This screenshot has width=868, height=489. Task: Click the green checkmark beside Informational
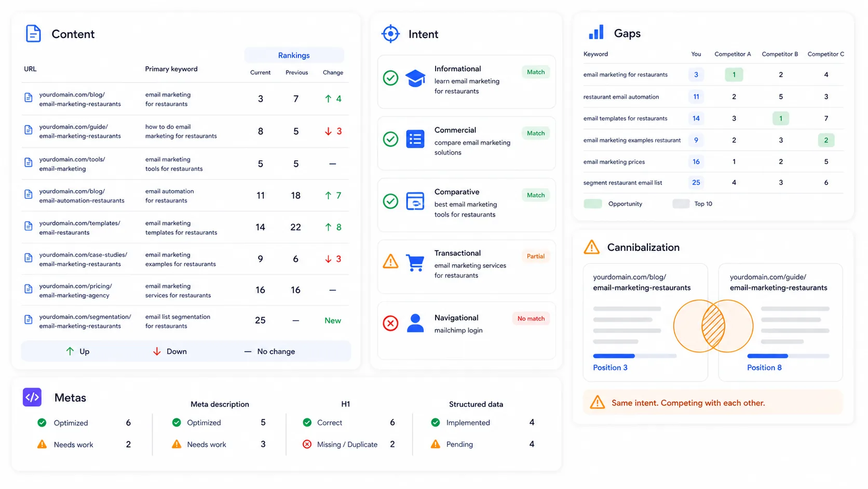click(x=390, y=78)
